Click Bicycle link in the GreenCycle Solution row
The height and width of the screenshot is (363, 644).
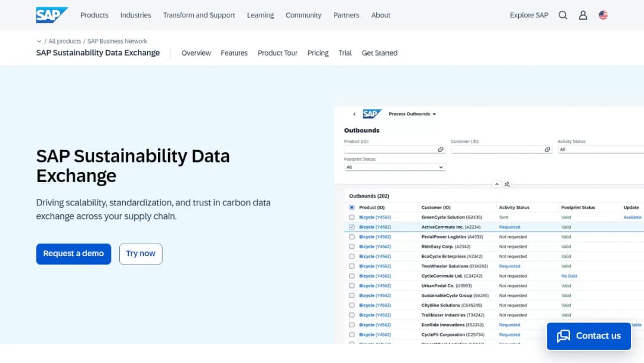pos(375,217)
